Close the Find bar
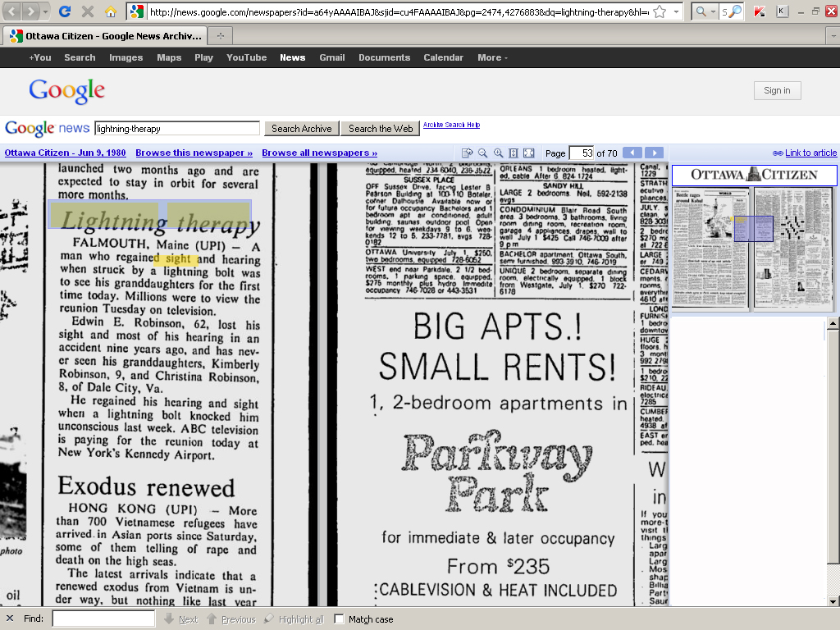The height and width of the screenshot is (630, 840). (10, 619)
